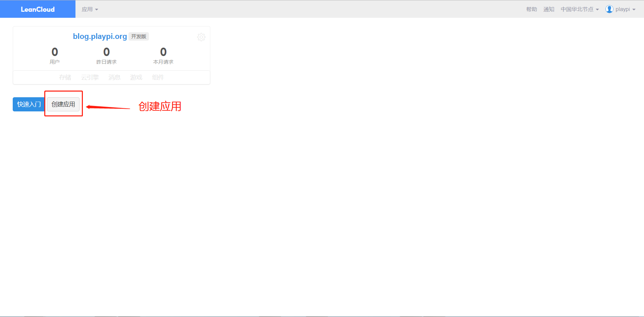Open settings gear for blog.playpi.org app
The height and width of the screenshot is (317, 644).
201,37
